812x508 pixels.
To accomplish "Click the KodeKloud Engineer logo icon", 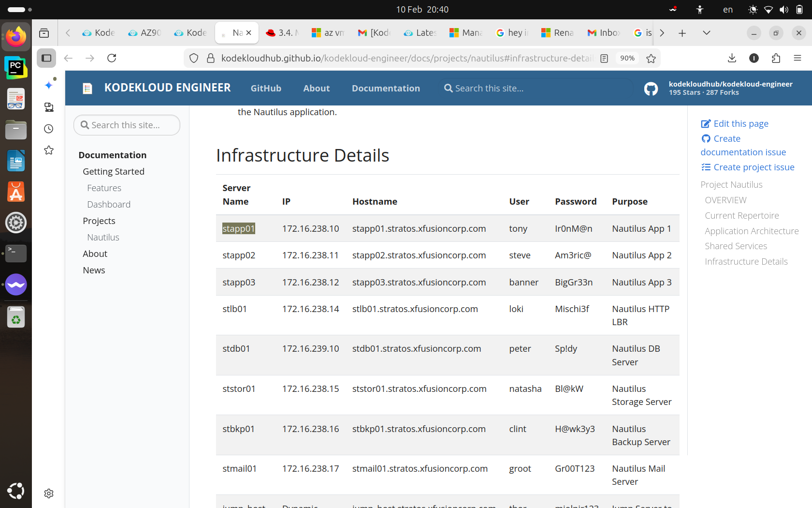I will tap(87, 89).
